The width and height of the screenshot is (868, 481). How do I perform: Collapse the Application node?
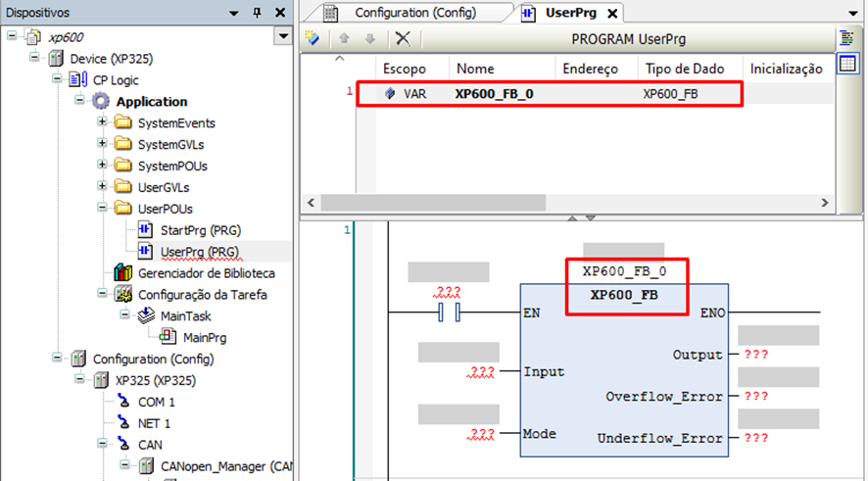(x=79, y=100)
